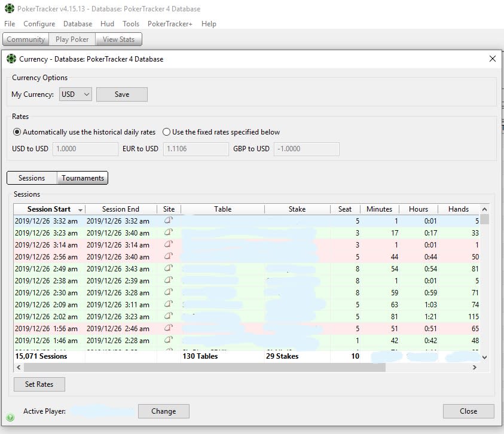Sort by Seat column header

coord(345,209)
